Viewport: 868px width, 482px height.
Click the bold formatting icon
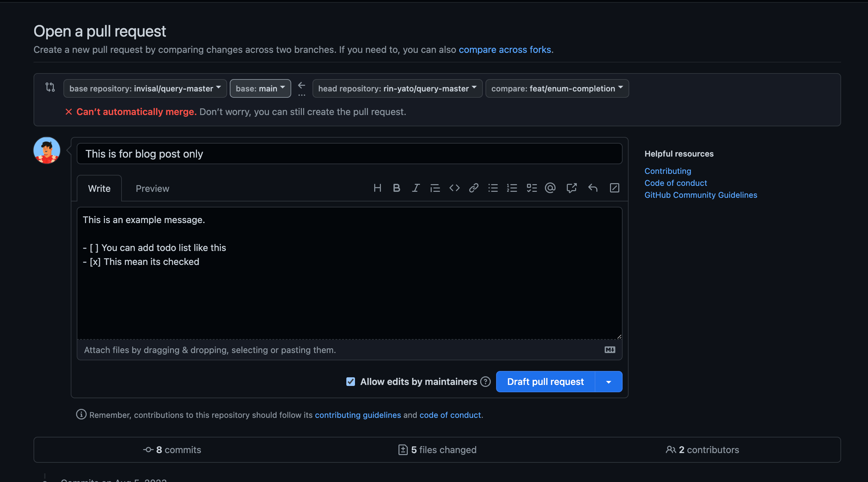pos(395,188)
